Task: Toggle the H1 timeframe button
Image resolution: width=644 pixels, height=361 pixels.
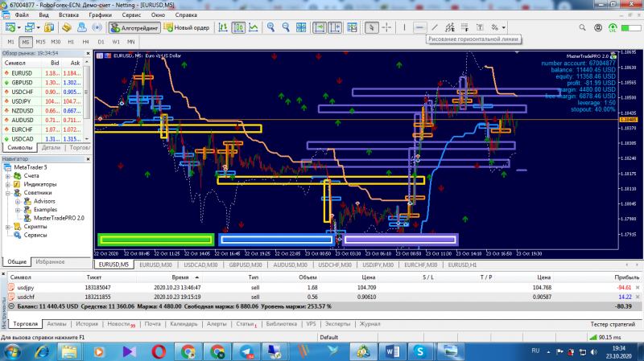Action: pyautogui.click(x=71, y=41)
